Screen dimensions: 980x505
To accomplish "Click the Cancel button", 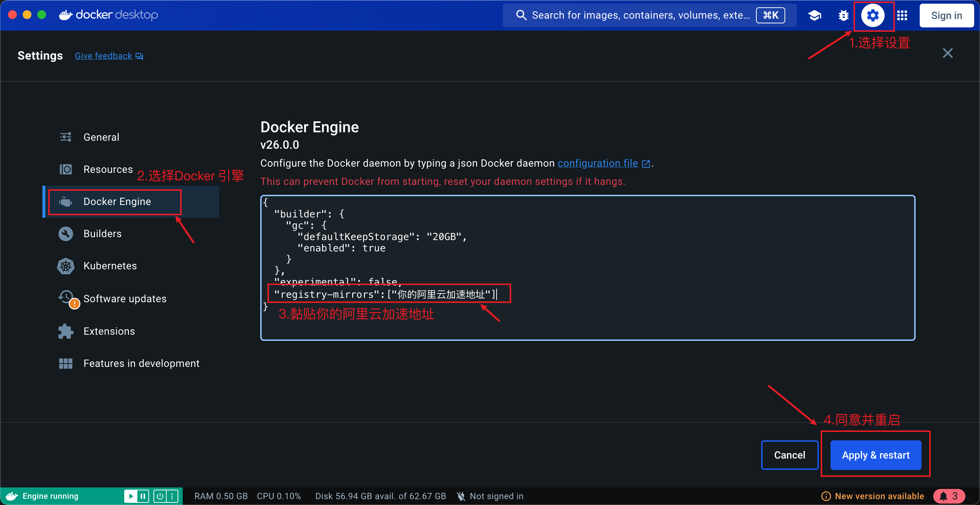I will [x=789, y=455].
